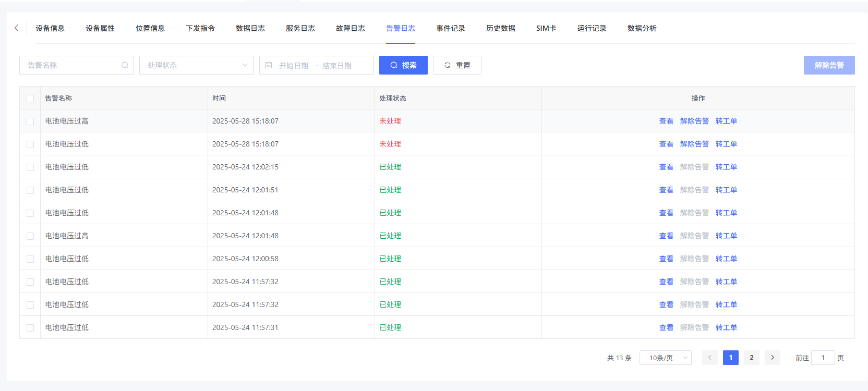Go to page 2 of results
This screenshot has height=391, width=868.
click(x=751, y=358)
